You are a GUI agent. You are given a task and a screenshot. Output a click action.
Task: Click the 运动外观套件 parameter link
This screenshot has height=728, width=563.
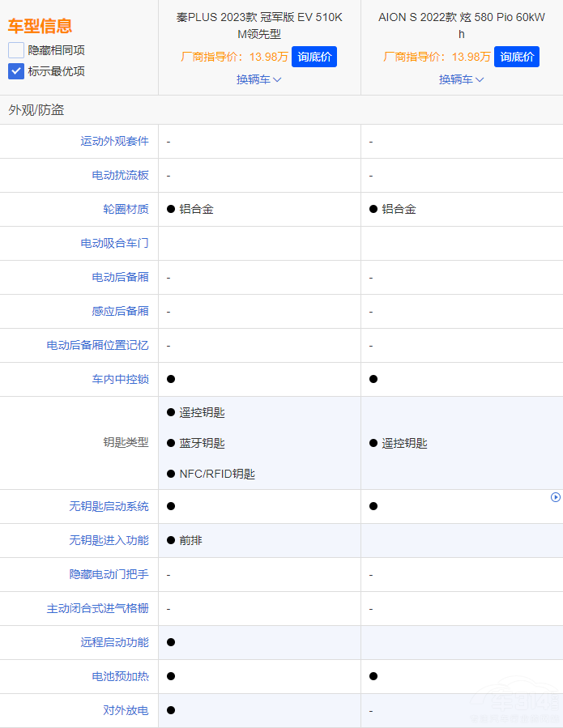tap(114, 141)
